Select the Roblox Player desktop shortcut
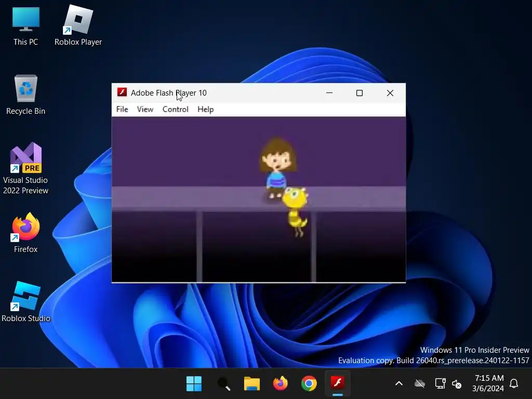 click(x=78, y=26)
